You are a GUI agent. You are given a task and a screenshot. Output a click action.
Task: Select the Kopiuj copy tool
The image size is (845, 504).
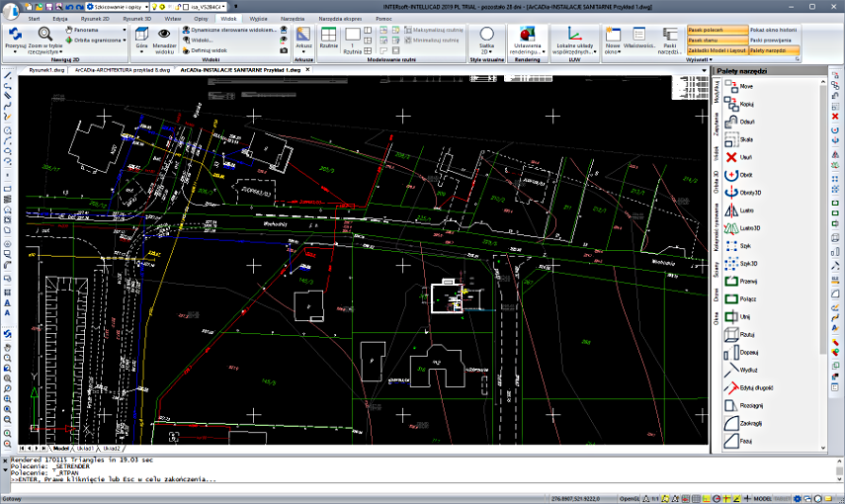coord(739,104)
